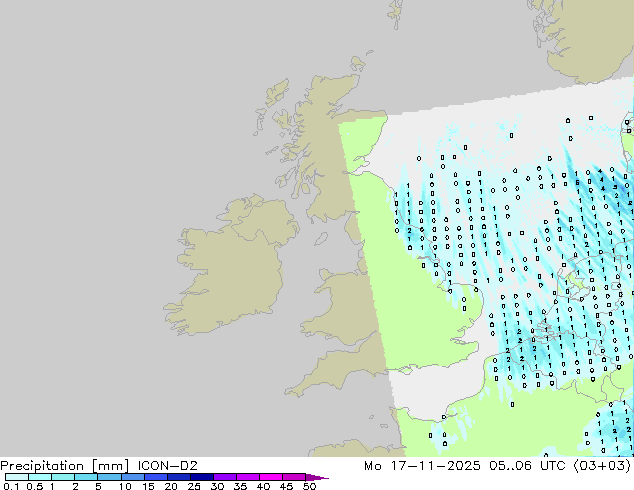Click the 1–2 mm legend color swatch
The image size is (634, 490).
[x=63, y=477]
